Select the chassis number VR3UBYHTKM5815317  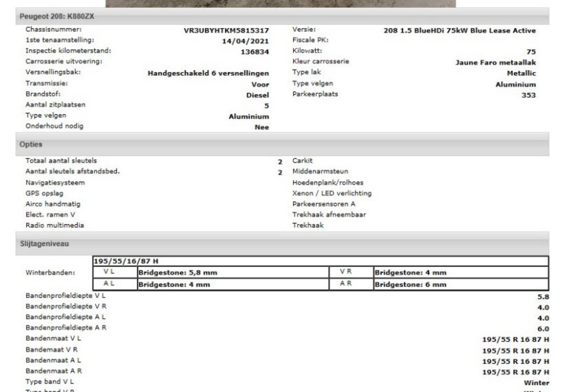226,31
